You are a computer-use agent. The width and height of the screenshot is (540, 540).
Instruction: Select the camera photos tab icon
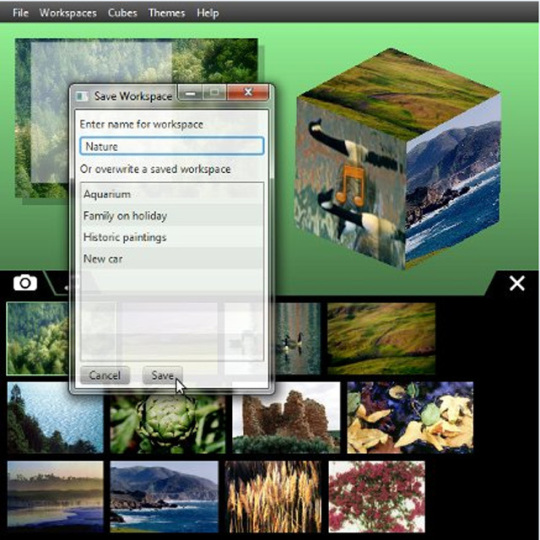[x=25, y=282]
